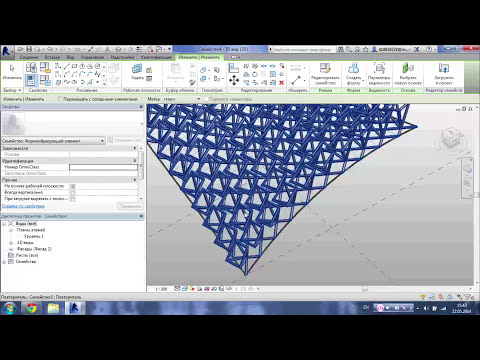Screen dimensions: 480x360
Task: Open the Создание ribbon tab
Action: (29, 57)
